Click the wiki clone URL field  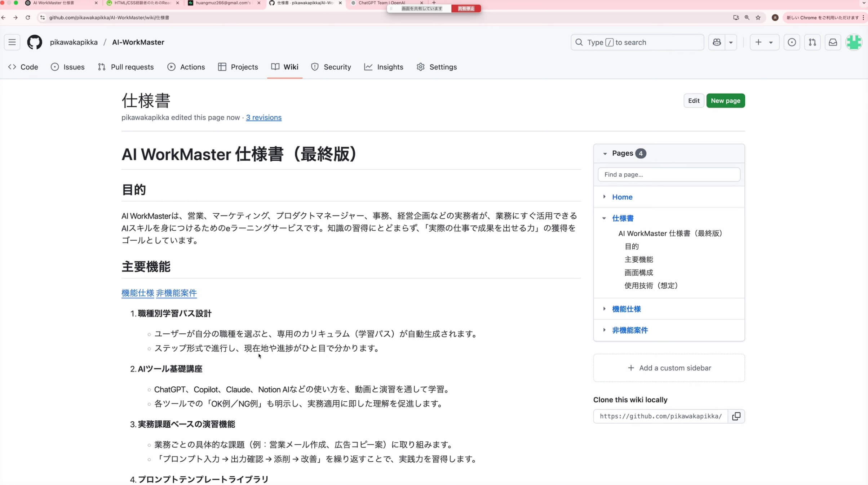(660, 416)
